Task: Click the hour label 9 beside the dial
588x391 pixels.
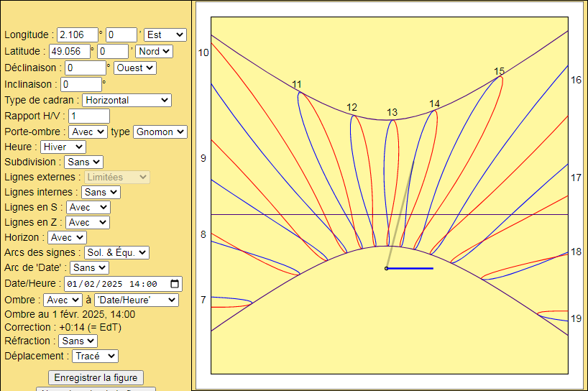Action: [203, 158]
